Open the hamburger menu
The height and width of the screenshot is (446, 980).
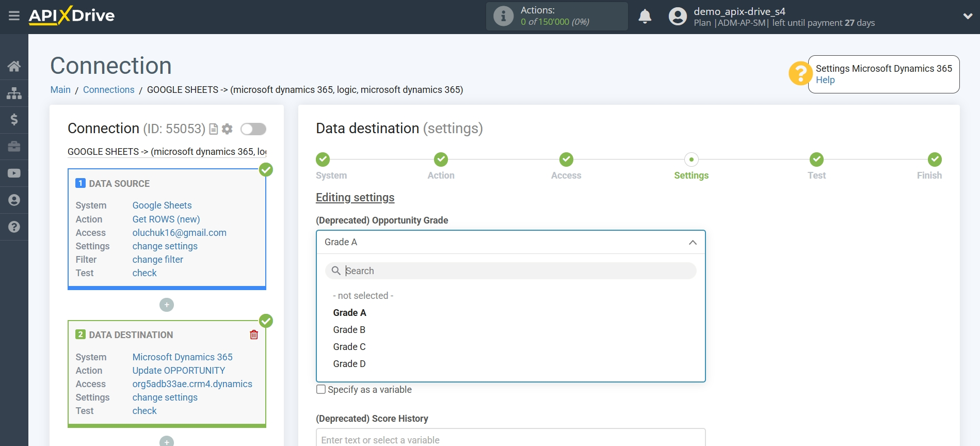[14, 16]
